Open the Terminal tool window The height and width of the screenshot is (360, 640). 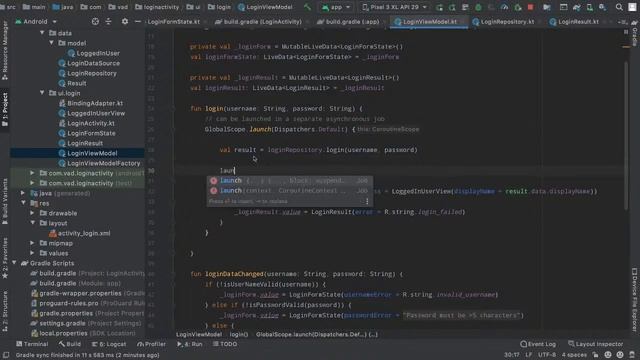[32, 344]
